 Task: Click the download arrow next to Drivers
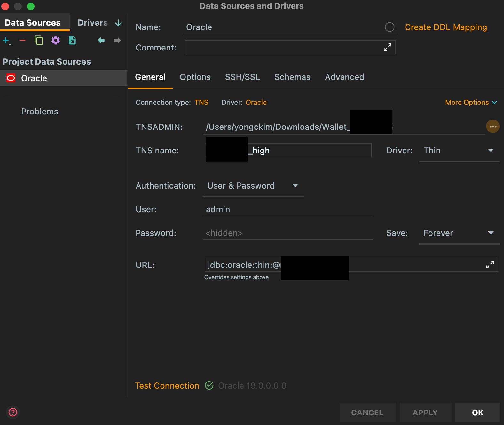pos(118,23)
